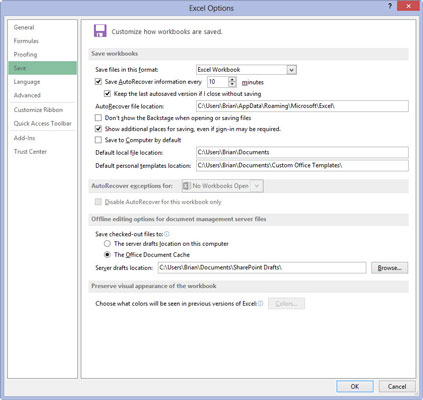
Task: Click the 'Save workbooks' section heading
Action: [115, 54]
